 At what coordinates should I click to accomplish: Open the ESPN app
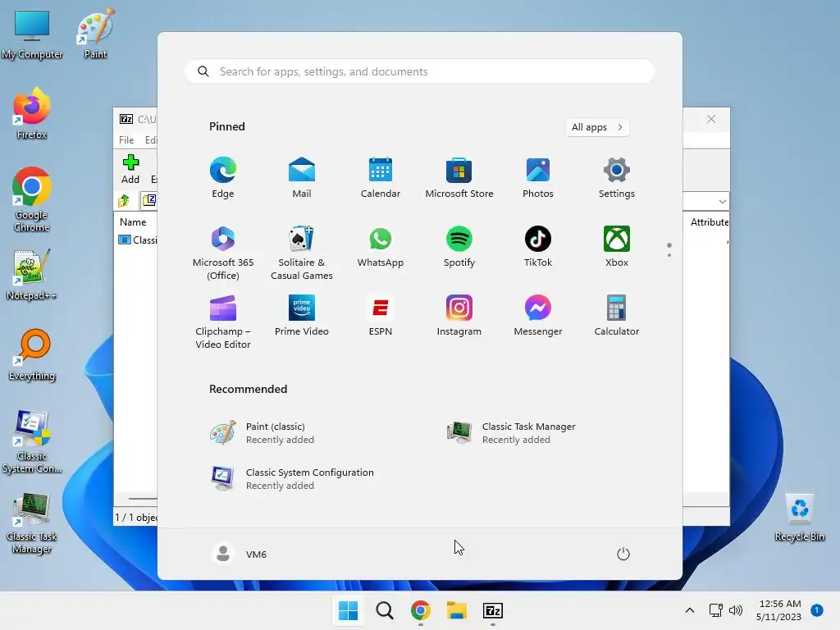click(x=381, y=316)
